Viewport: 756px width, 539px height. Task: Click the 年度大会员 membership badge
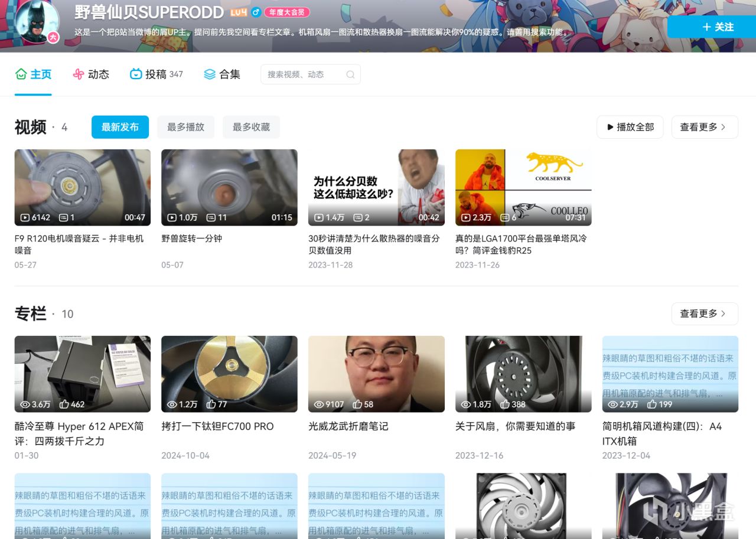[x=287, y=12]
